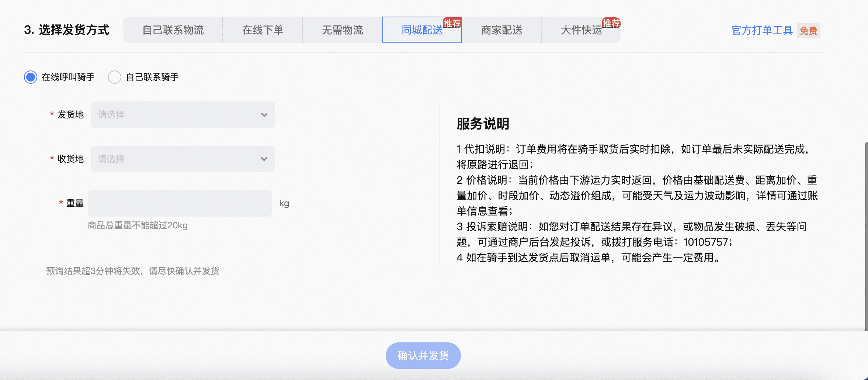Screen dimensions: 868x380
Task: Select the 在线呼叫骑手 radio button
Action: pyautogui.click(x=31, y=77)
